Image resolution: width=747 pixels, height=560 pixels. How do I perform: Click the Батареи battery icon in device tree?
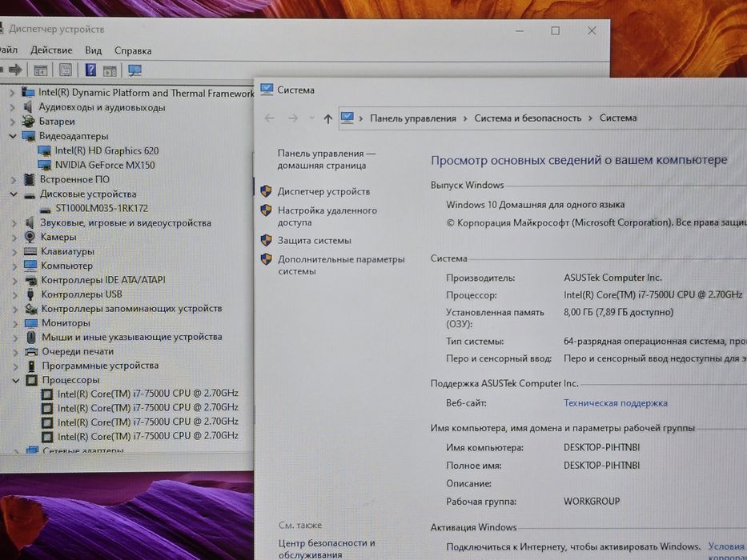[x=29, y=122]
